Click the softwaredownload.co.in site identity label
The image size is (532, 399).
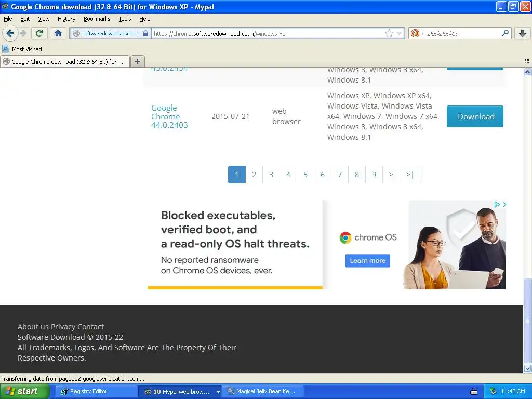pyautogui.click(x=110, y=33)
